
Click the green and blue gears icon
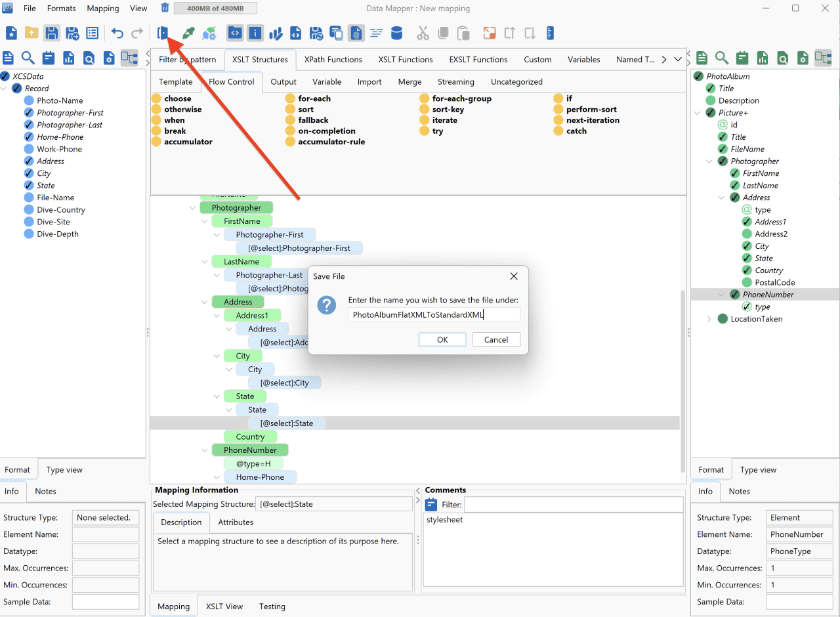(209, 33)
